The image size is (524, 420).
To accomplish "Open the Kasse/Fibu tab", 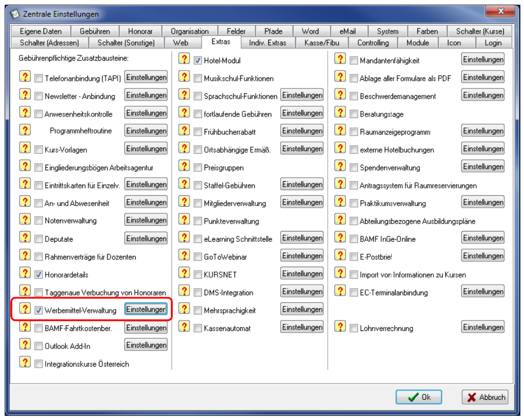I will [x=322, y=43].
